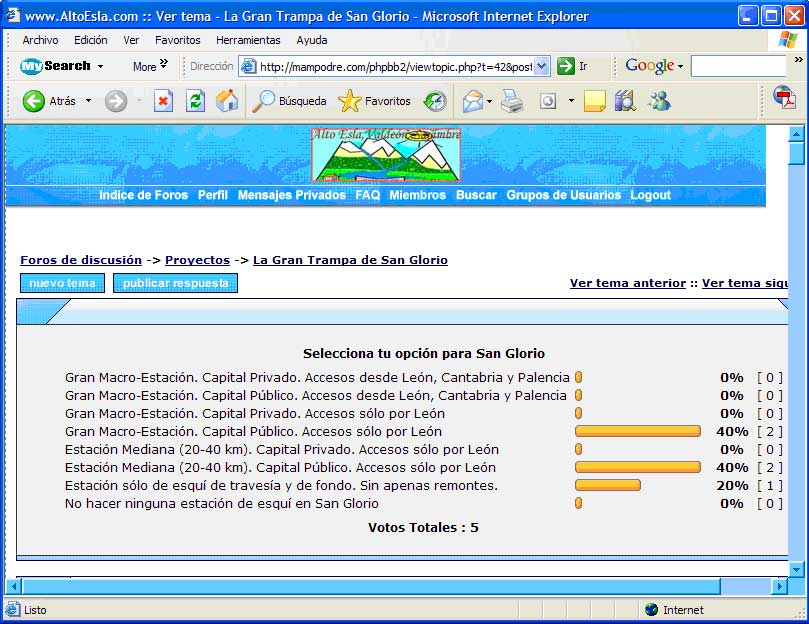Image resolution: width=809 pixels, height=624 pixels.
Task: Open the Favoritos star panel
Action: pos(375,101)
